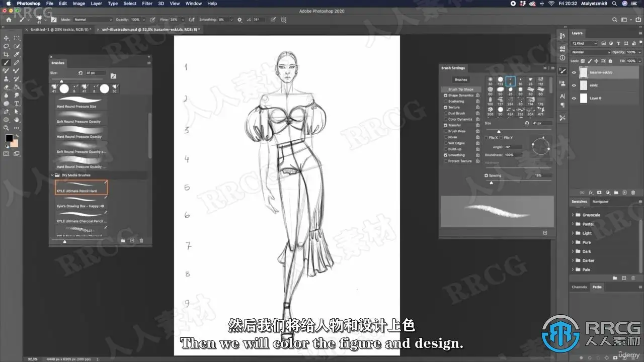Screen dimensions: 644x362
Task: Click the Brushes button in Brush Settings
Action: (461, 79)
